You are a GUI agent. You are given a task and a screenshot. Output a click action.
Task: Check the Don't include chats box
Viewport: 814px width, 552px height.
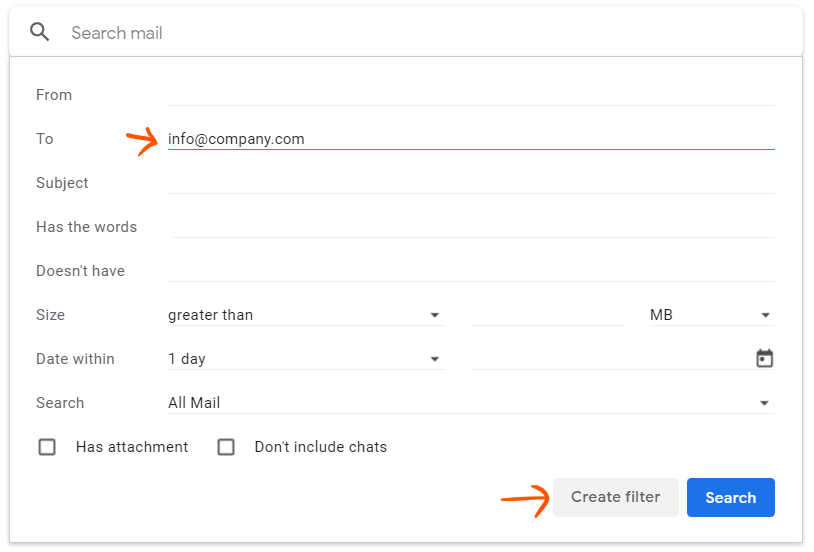pyautogui.click(x=226, y=447)
